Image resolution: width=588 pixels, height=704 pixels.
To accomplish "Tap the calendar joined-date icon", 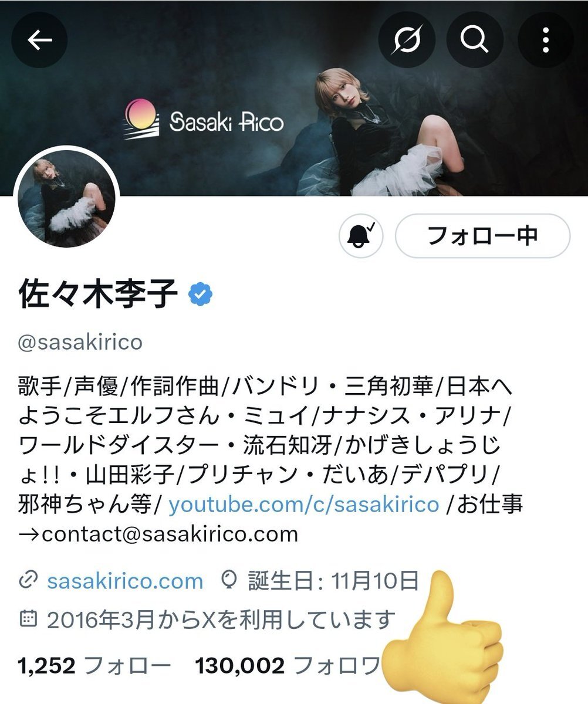I will click(x=28, y=618).
